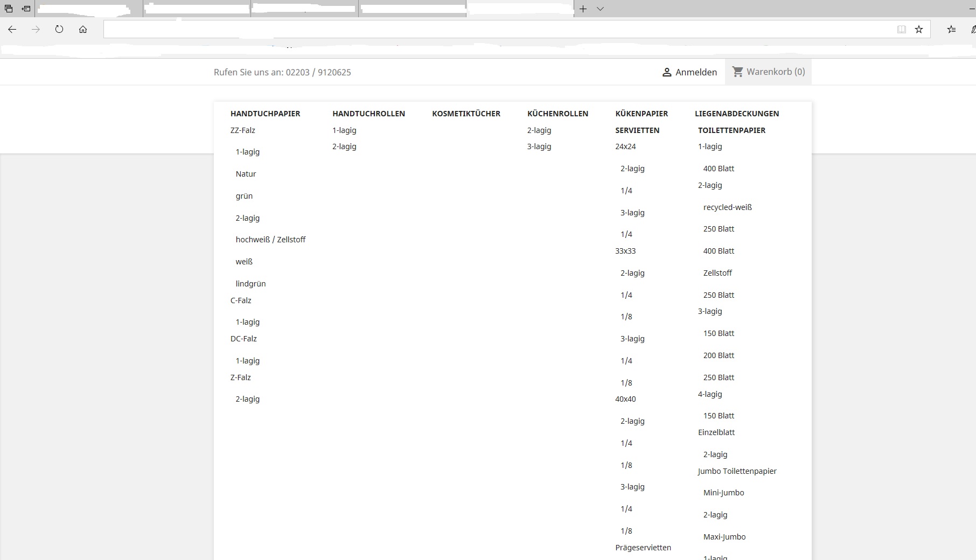Select 4-lagig under Toilettenpapier

pyautogui.click(x=710, y=394)
